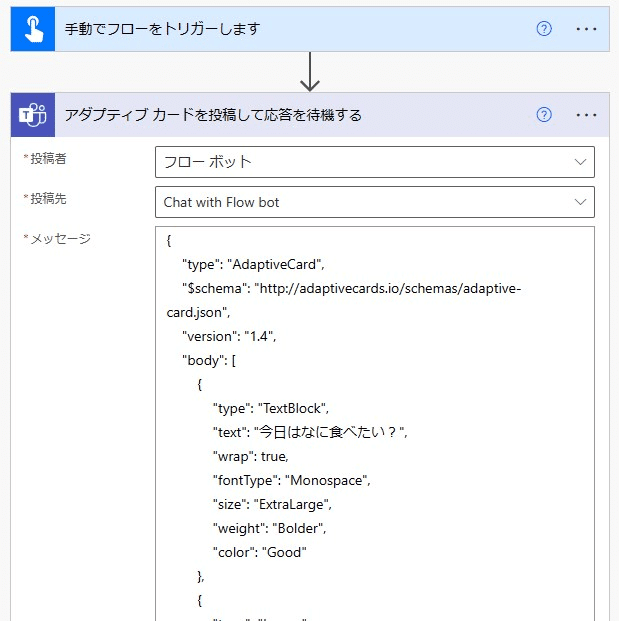Open the 投稿者 dropdown showing フロー ボット
The image size is (619, 621).
pyautogui.click(x=375, y=162)
